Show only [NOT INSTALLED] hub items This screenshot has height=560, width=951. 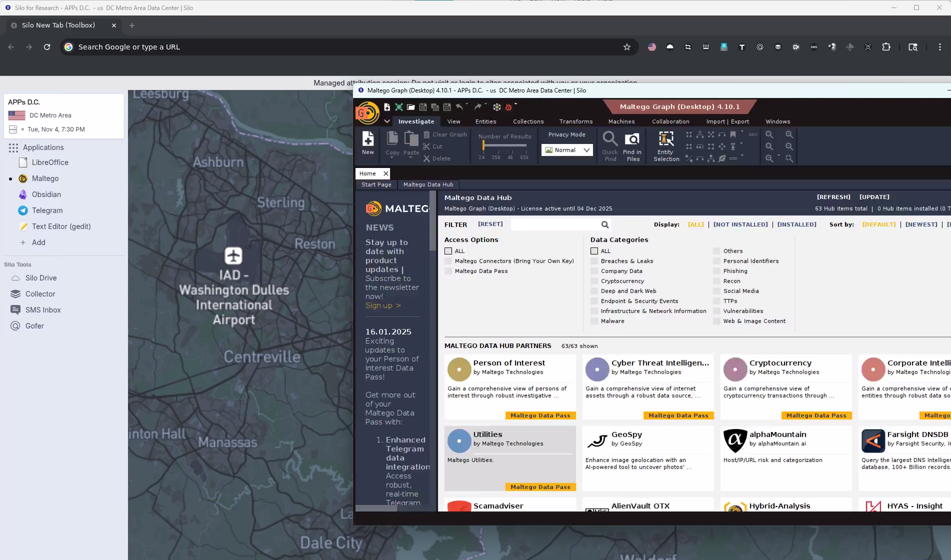coord(740,224)
